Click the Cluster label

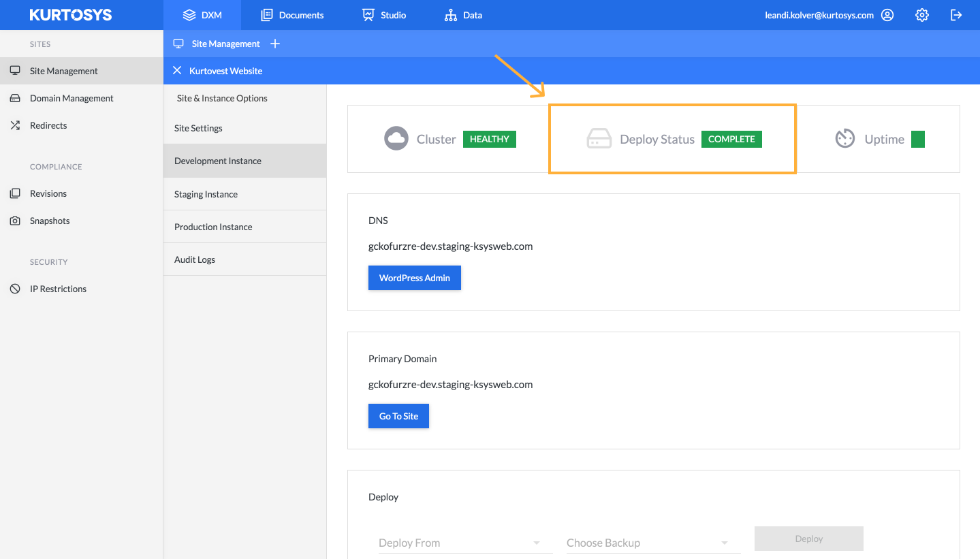pos(437,139)
